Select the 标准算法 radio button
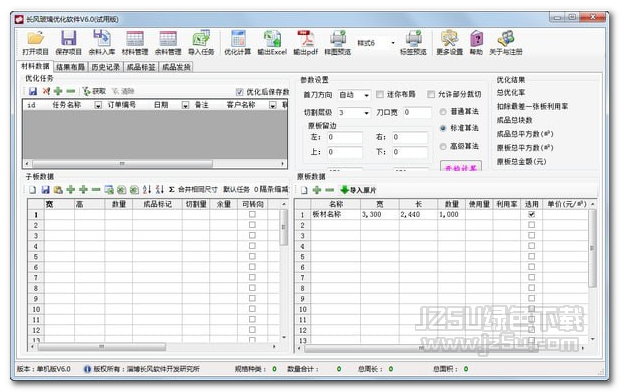Viewport: 620px width, 392px height. 443,128
